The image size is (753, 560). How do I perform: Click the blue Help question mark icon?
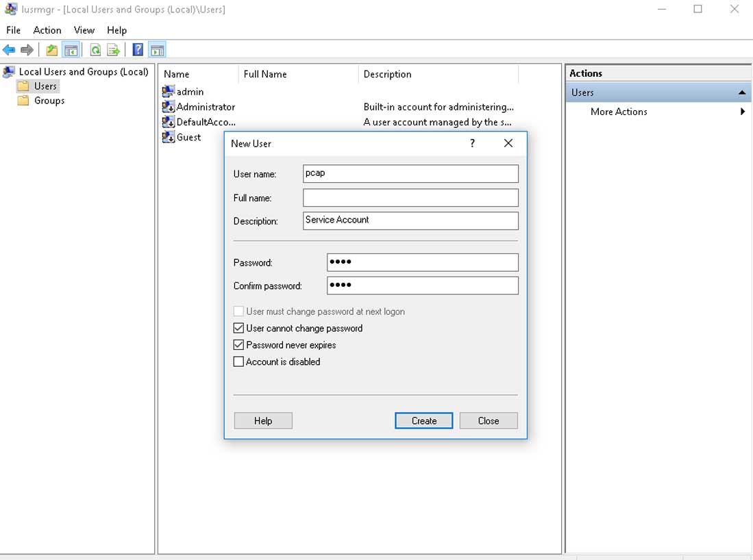click(138, 50)
